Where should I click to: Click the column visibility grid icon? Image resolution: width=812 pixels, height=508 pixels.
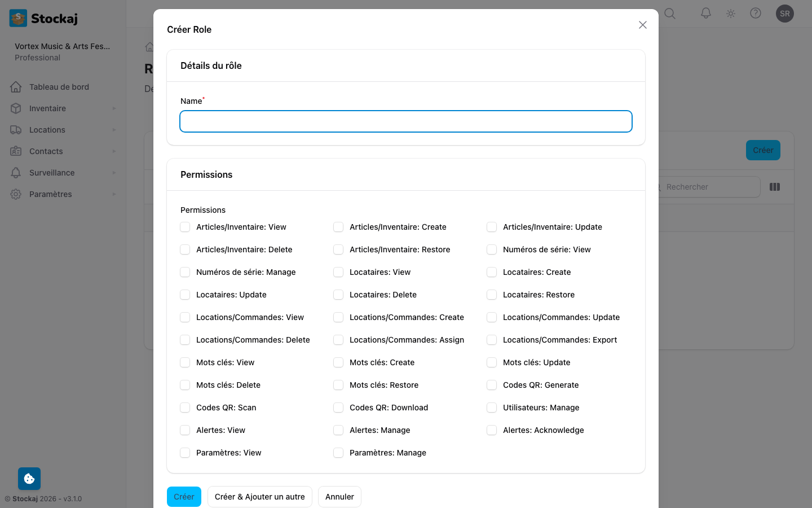tap(775, 187)
